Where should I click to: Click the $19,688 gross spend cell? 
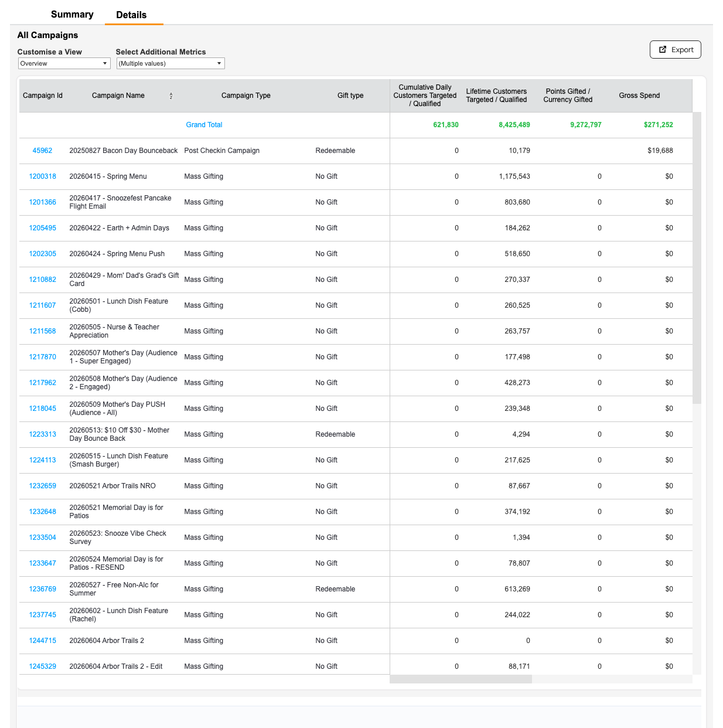[660, 151]
